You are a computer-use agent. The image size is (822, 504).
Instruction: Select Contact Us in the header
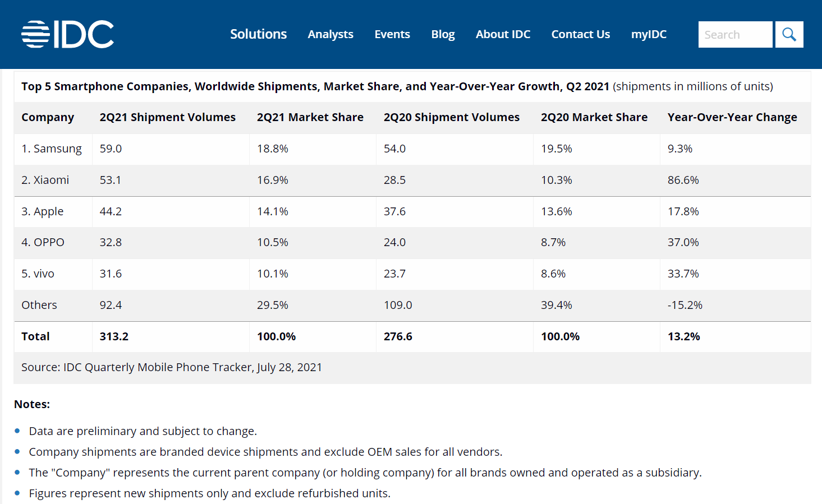click(x=581, y=34)
